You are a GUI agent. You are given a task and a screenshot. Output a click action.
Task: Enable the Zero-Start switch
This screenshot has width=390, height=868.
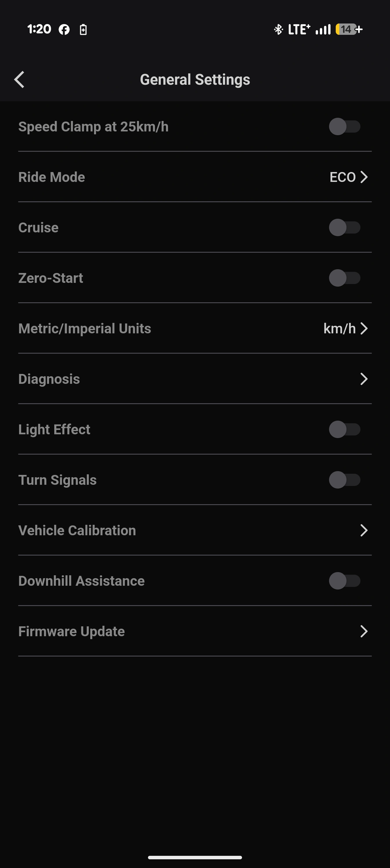(x=344, y=278)
